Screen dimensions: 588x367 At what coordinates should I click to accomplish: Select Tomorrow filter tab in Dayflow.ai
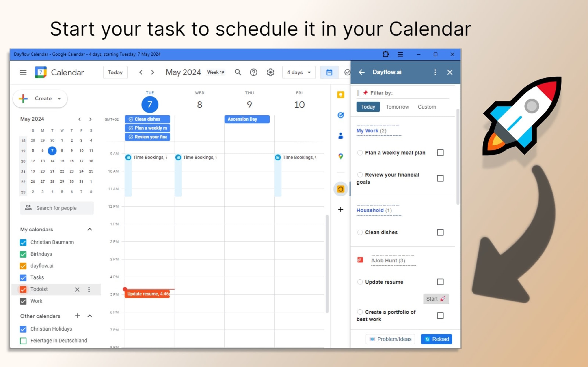point(397,107)
